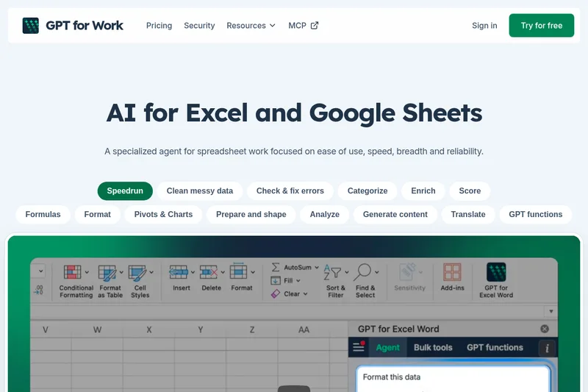The height and width of the screenshot is (392, 588).
Task: Open the Clear dropdown arrow
Action: [x=306, y=294]
